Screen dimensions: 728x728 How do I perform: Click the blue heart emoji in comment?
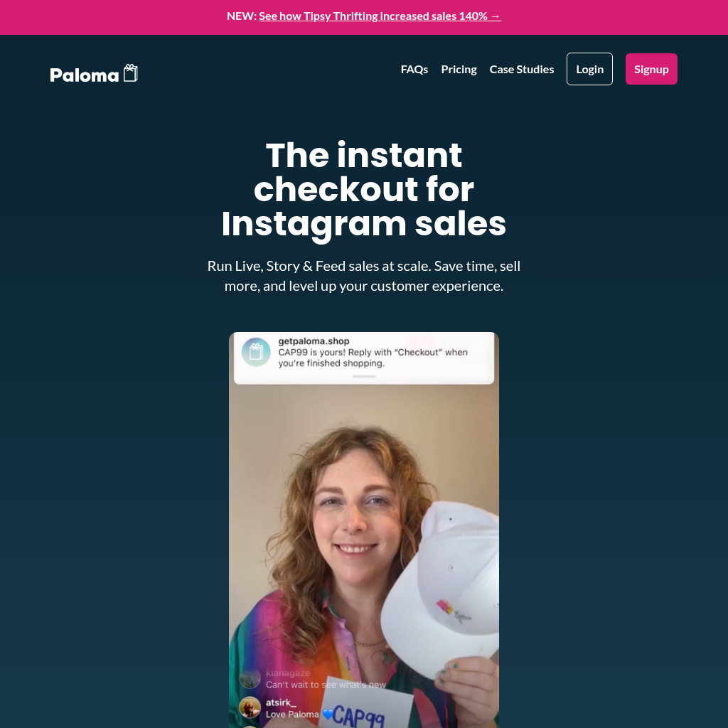tap(328, 714)
